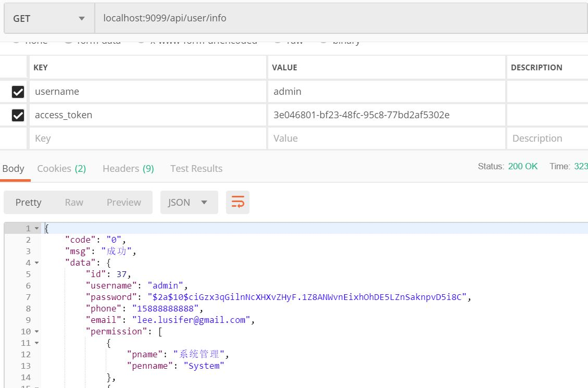Toggle the wrap lines icon

[x=237, y=203]
